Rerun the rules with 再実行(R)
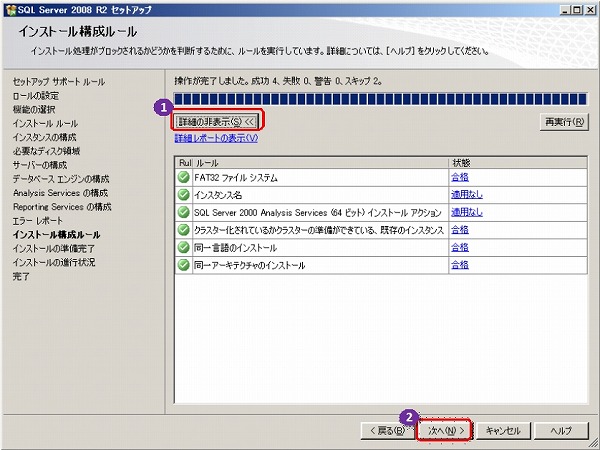600x450 pixels. click(x=564, y=122)
